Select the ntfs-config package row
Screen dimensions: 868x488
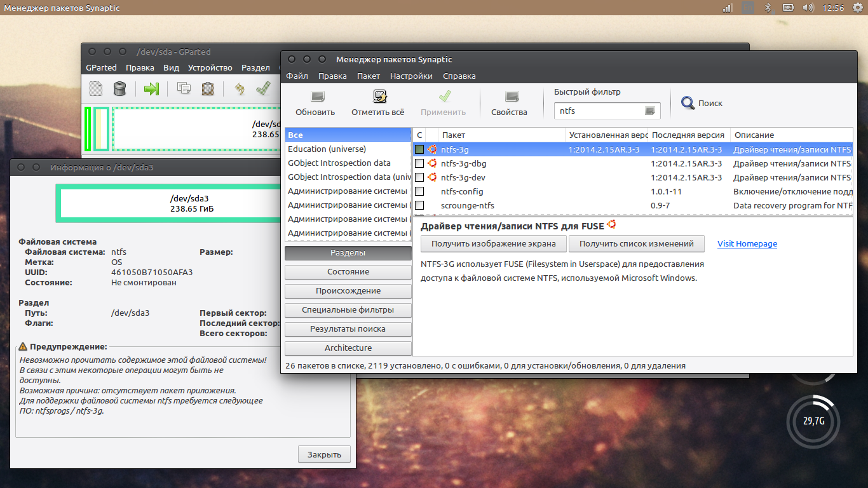tap(633, 191)
